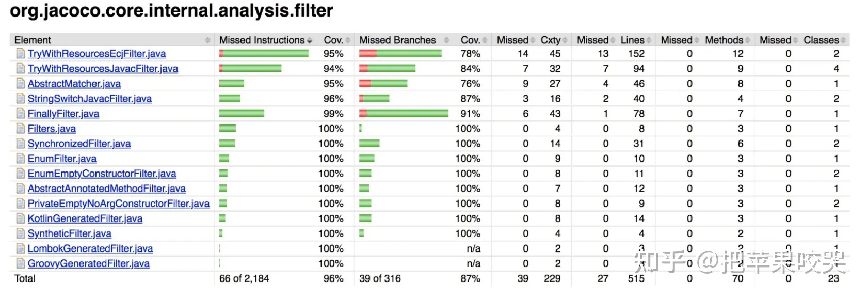Click FinallyFilter.java missed branches coverage bar
The width and height of the screenshot is (868, 297).
404,114
